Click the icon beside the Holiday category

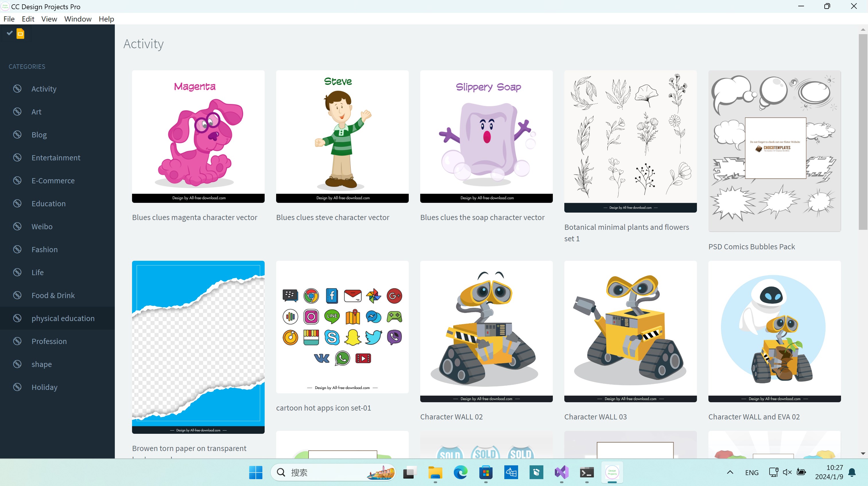coord(17,387)
